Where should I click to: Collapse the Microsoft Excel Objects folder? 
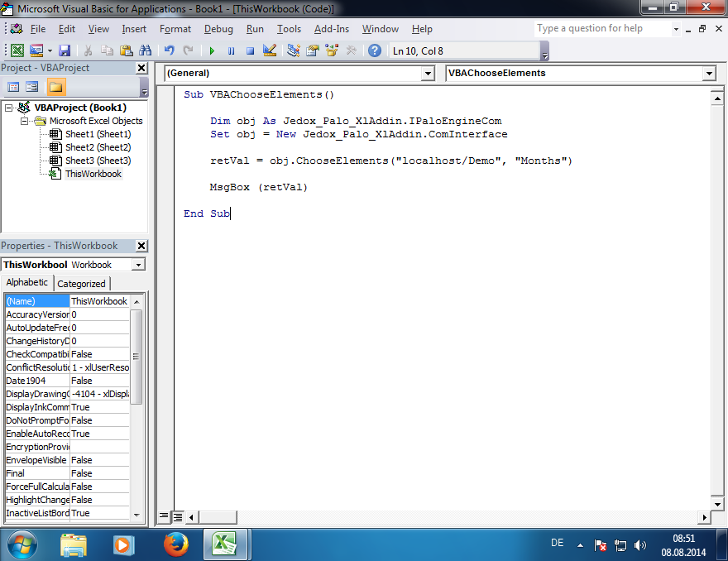click(24, 121)
